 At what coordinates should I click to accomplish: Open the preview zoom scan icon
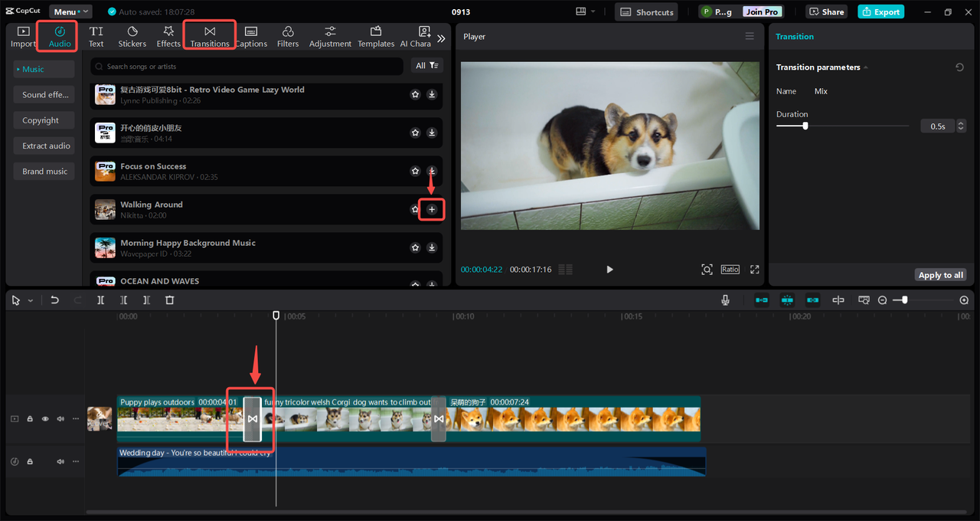[707, 270]
